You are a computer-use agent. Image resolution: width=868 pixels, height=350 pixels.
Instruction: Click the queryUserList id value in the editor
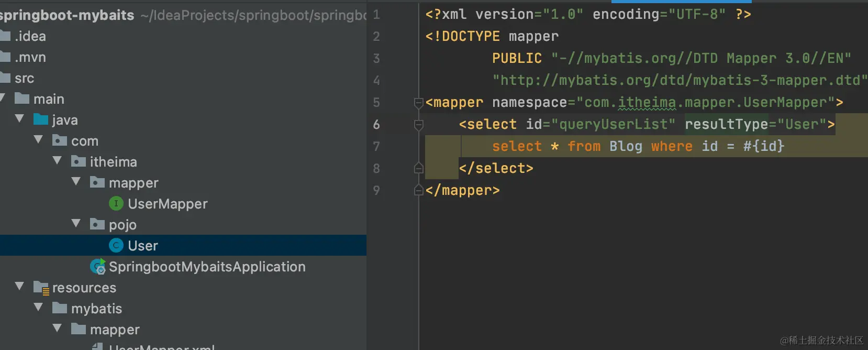[613, 125]
